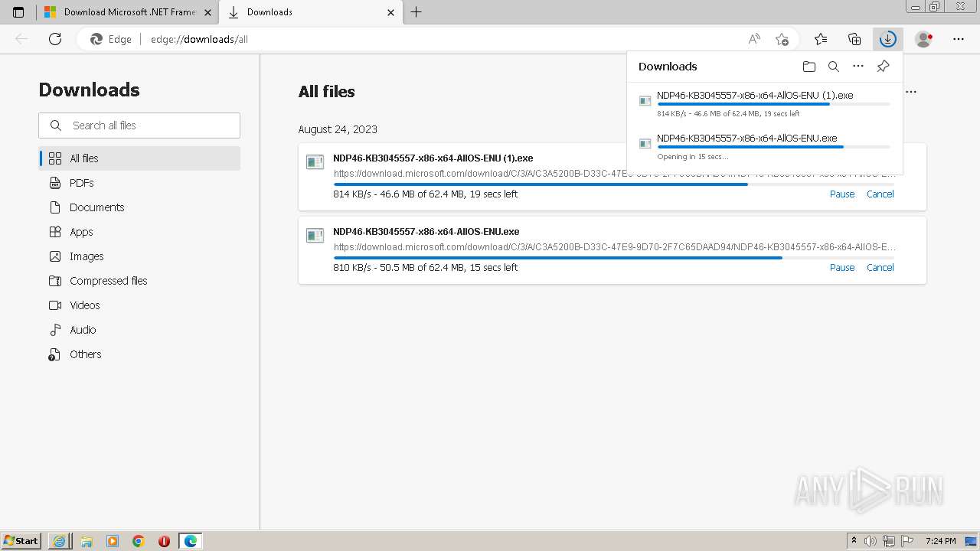
Task: Click flyout progress bar of ENU (1).exe
Action: (773, 104)
